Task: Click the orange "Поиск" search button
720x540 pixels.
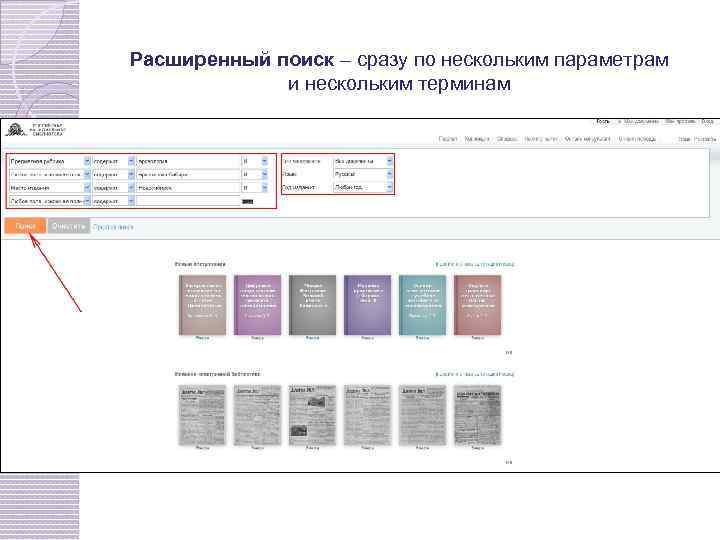Action: pos(25,226)
